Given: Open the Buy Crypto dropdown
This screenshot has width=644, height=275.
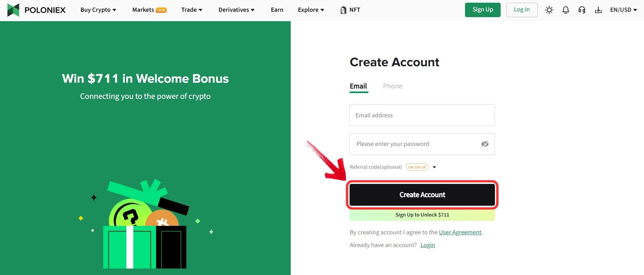Looking at the screenshot, I should click(98, 10).
